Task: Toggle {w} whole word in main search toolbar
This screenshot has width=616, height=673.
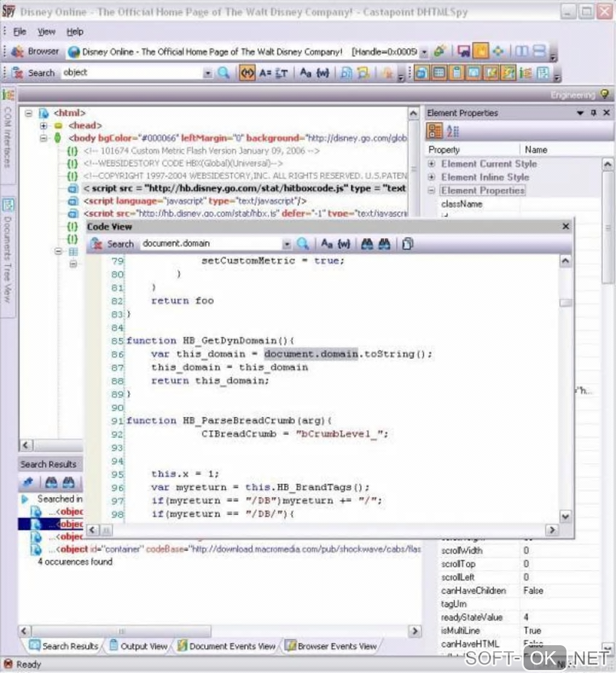Action: tap(322, 73)
